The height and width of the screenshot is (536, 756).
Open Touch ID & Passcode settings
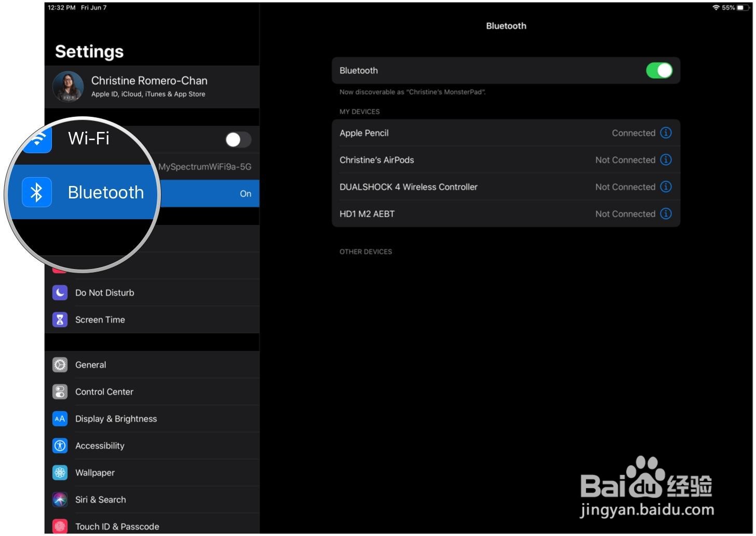[152, 525]
